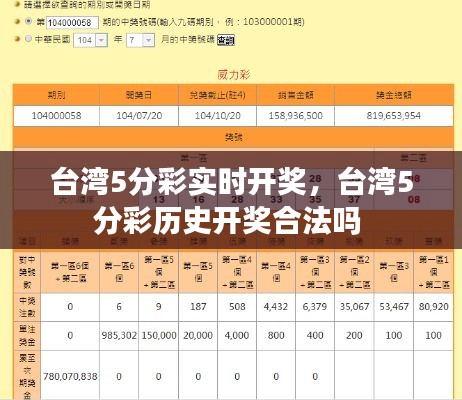Click the 第一區4個+第二區 cell
The width and height of the screenshot is (462, 400).
(x=237, y=272)
